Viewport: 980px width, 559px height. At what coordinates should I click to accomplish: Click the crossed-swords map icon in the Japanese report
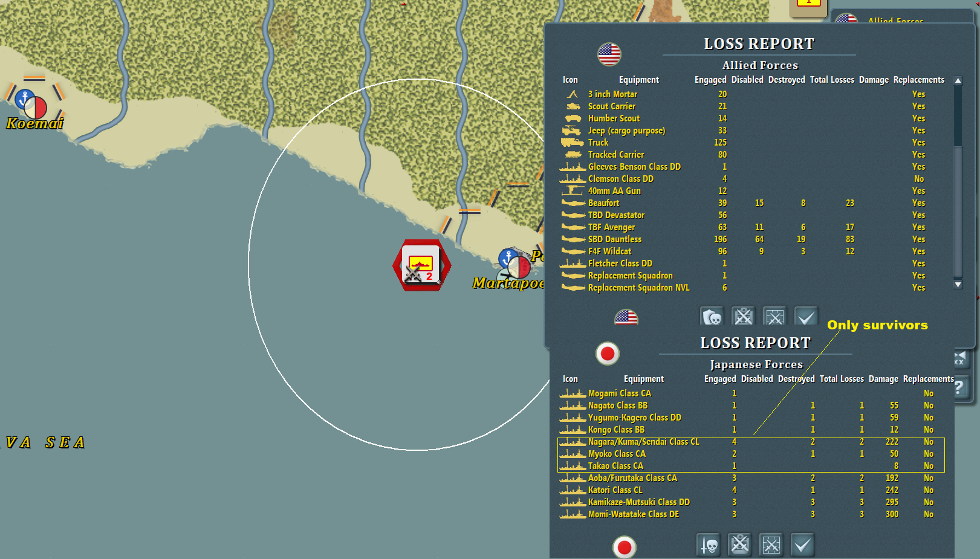(771, 545)
